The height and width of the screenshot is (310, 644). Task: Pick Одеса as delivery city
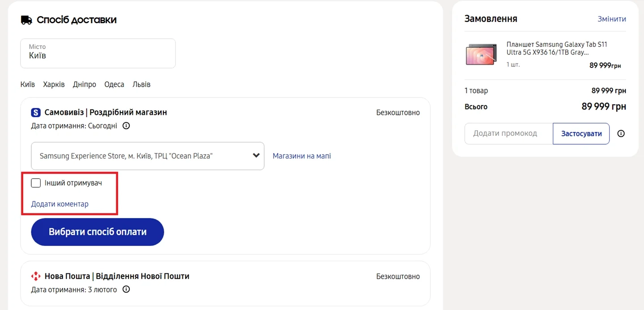coord(114,84)
